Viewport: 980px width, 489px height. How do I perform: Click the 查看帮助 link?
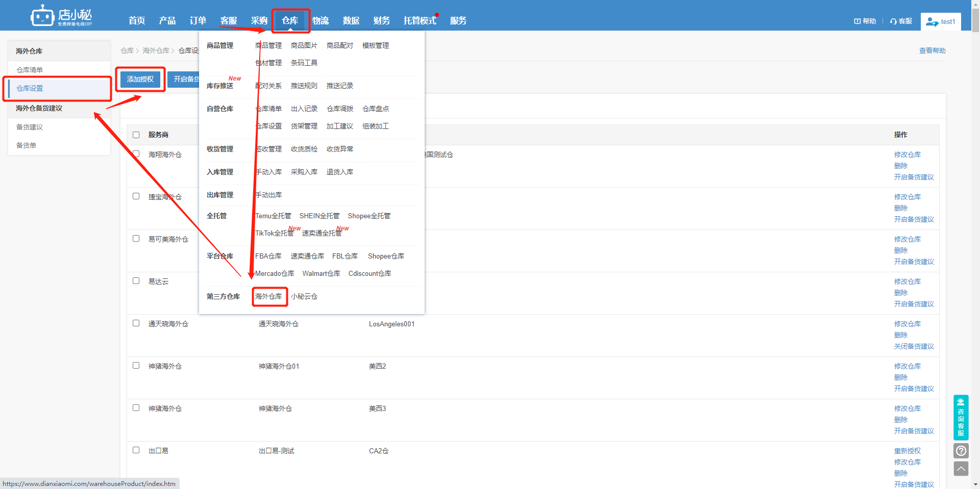(x=932, y=50)
